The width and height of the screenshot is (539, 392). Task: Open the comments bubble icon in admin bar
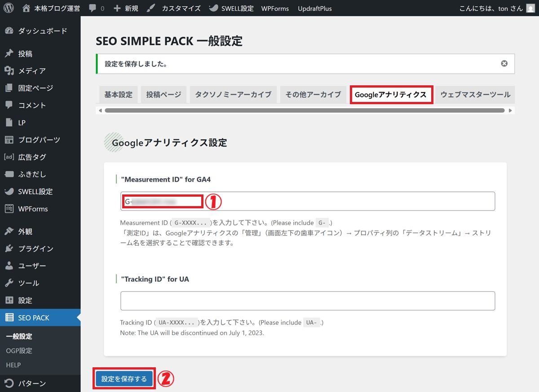(x=92, y=9)
